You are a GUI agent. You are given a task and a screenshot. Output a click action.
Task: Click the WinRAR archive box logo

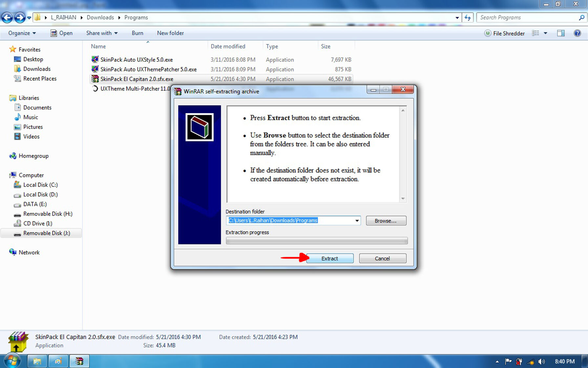[x=199, y=127]
